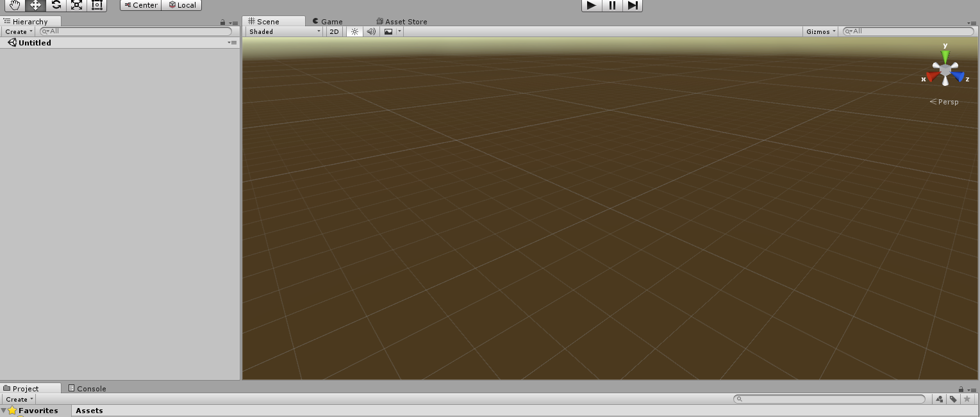Image resolution: width=980 pixels, height=417 pixels.
Task: Lock the Hierarchy panel
Action: click(223, 22)
